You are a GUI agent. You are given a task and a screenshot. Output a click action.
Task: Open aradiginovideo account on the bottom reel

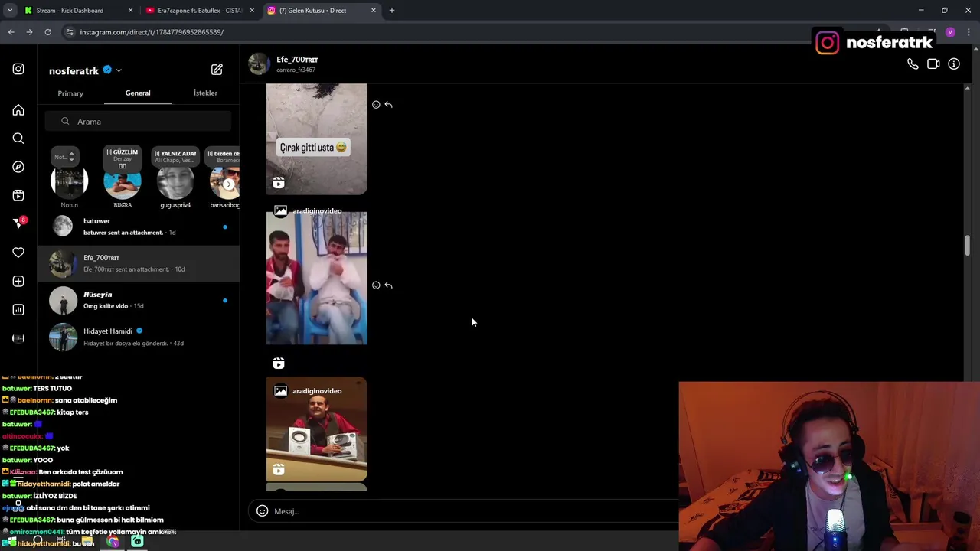click(x=317, y=391)
